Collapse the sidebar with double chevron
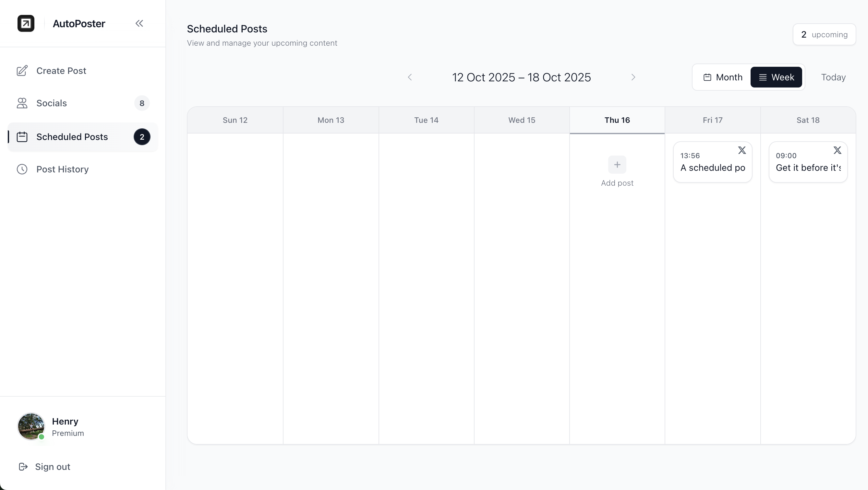This screenshot has height=490, width=868. (x=139, y=23)
